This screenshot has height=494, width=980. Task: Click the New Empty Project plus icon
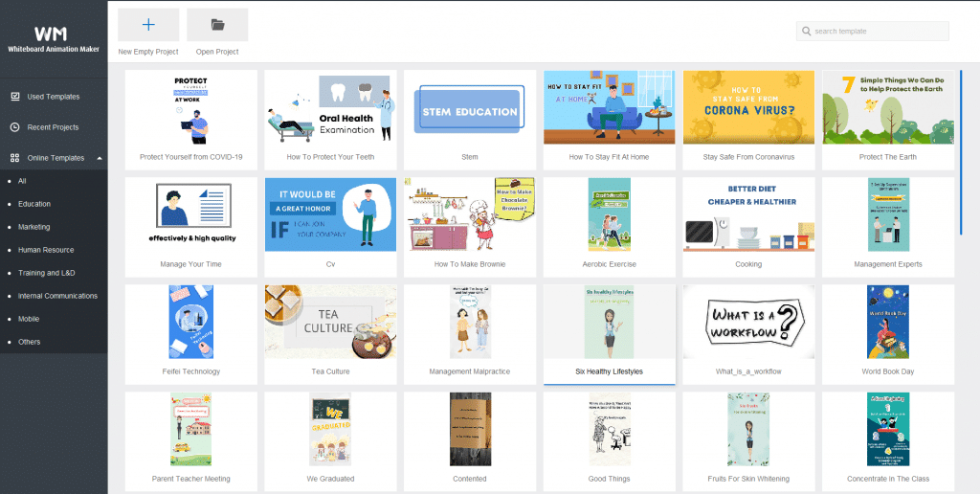[x=147, y=25]
